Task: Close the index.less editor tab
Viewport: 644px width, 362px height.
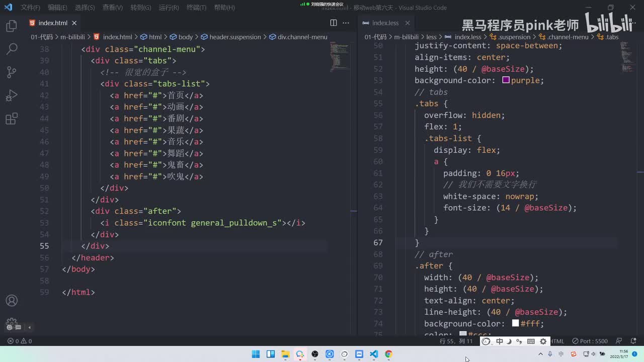Action: (408, 23)
